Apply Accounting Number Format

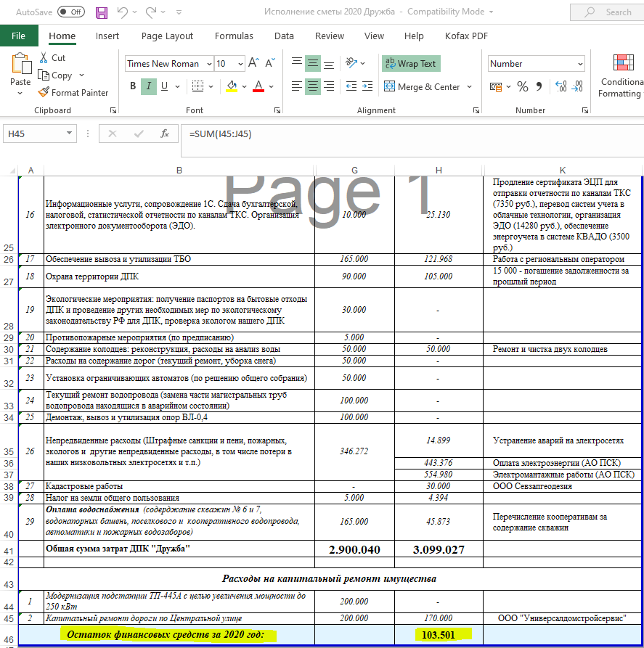click(x=495, y=87)
